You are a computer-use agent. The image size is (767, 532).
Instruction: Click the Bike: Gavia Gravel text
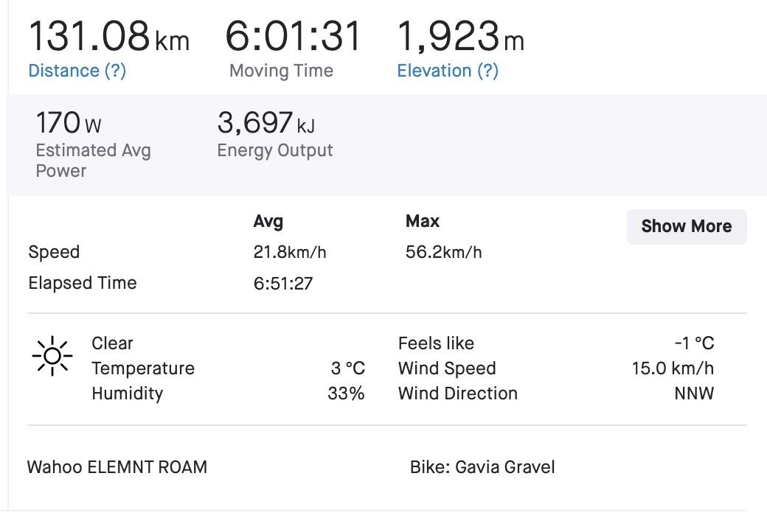(482, 467)
